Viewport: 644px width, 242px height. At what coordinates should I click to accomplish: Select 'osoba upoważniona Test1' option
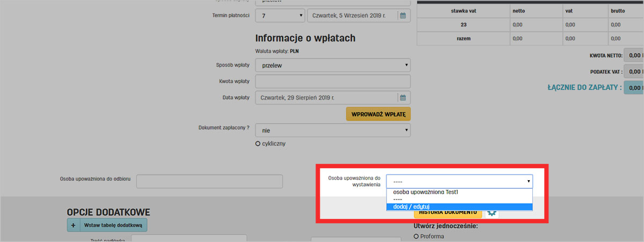[x=459, y=192]
